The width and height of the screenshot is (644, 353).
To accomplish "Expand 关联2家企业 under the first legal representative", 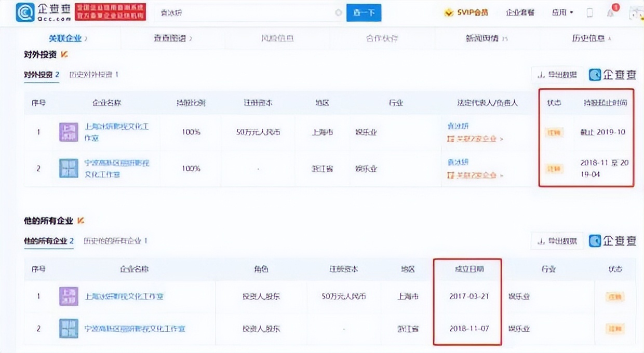I will (x=475, y=139).
